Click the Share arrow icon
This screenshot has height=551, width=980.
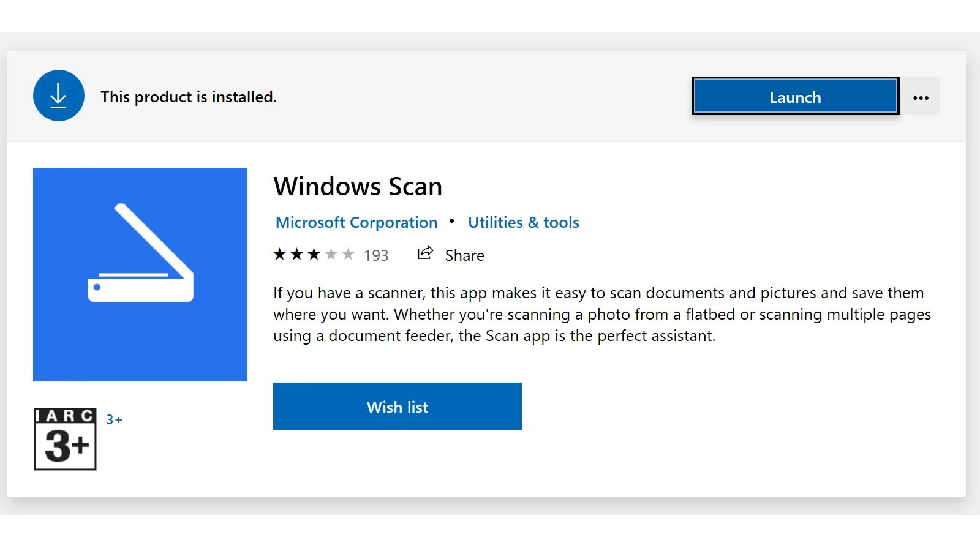pos(426,253)
